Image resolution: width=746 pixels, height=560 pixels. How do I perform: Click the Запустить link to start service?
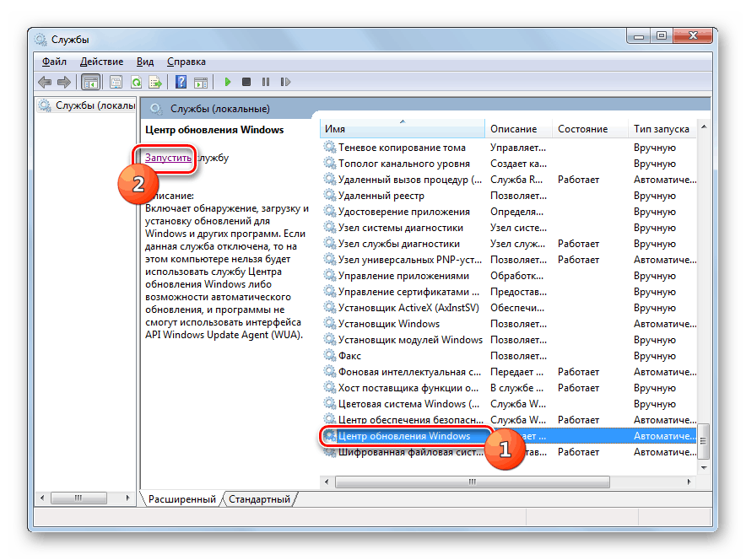[x=169, y=158]
